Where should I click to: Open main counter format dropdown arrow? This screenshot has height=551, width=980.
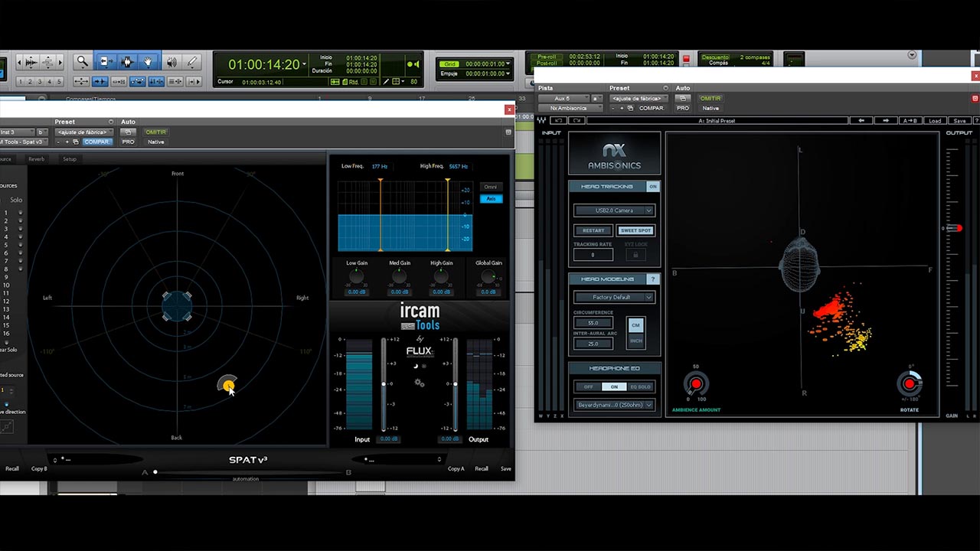click(304, 64)
